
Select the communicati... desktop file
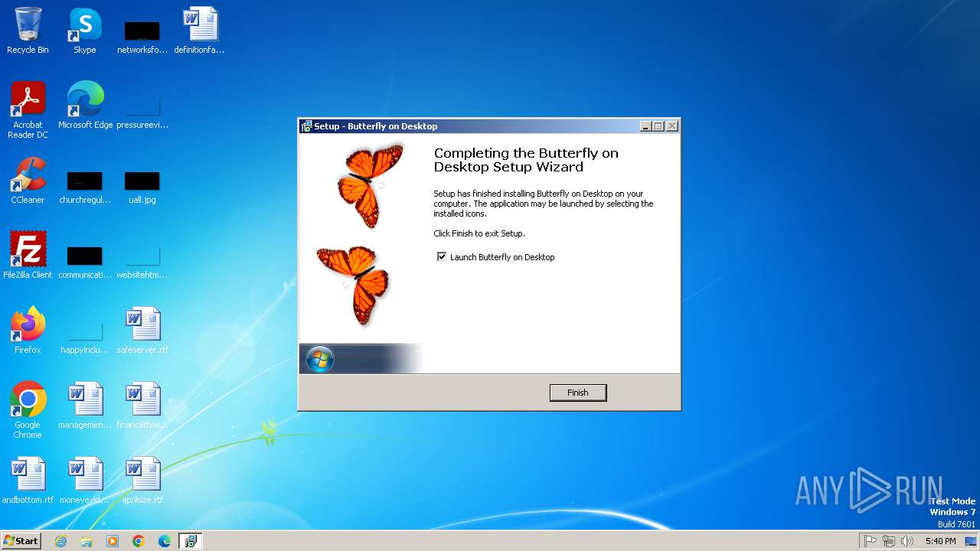(85, 262)
